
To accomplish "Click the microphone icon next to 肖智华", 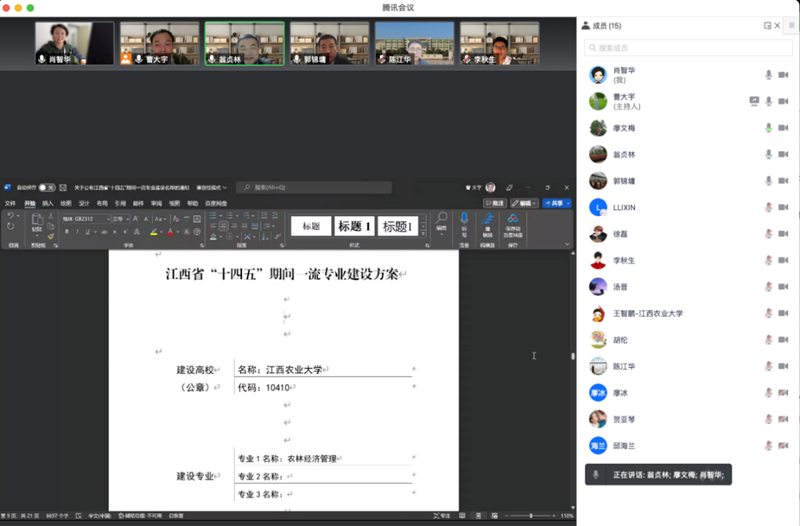I will pos(769,75).
